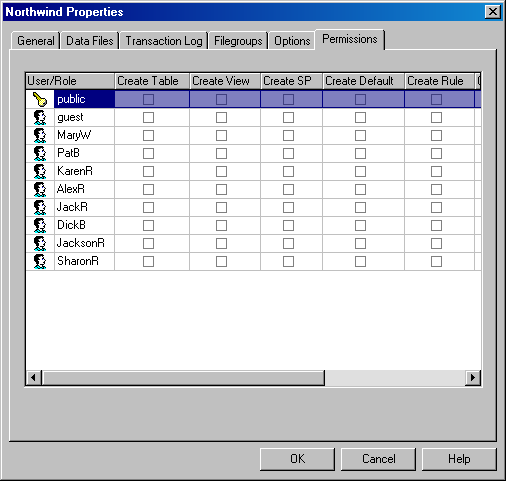Image resolution: width=506 pixels, height=481 pixels.
Task: Select the public role row name
Action: tap(71, 99)
